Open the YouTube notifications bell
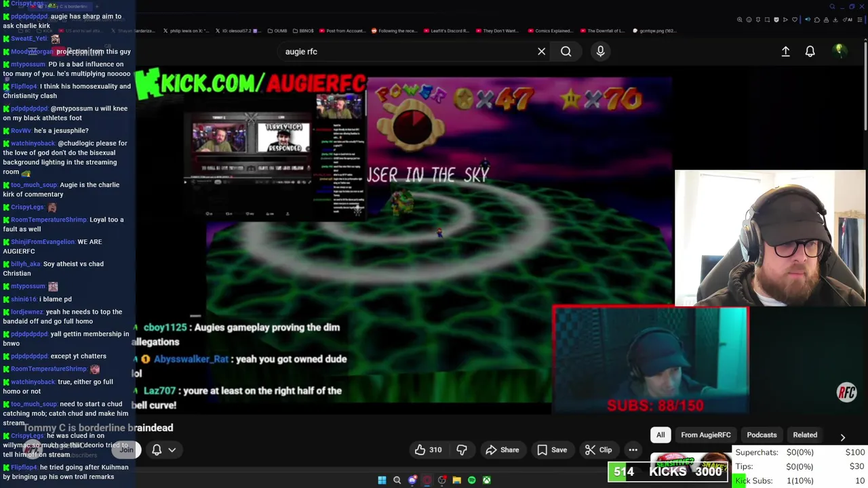Image resolution: width=868 pixels, height=488 pixels. click(810, 52)
